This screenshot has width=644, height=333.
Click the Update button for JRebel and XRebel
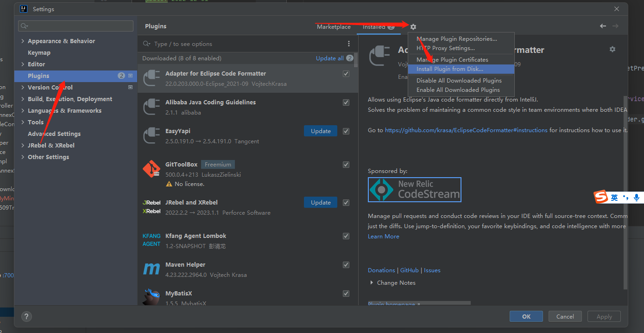pyautogui.click(x=321, y=202)
